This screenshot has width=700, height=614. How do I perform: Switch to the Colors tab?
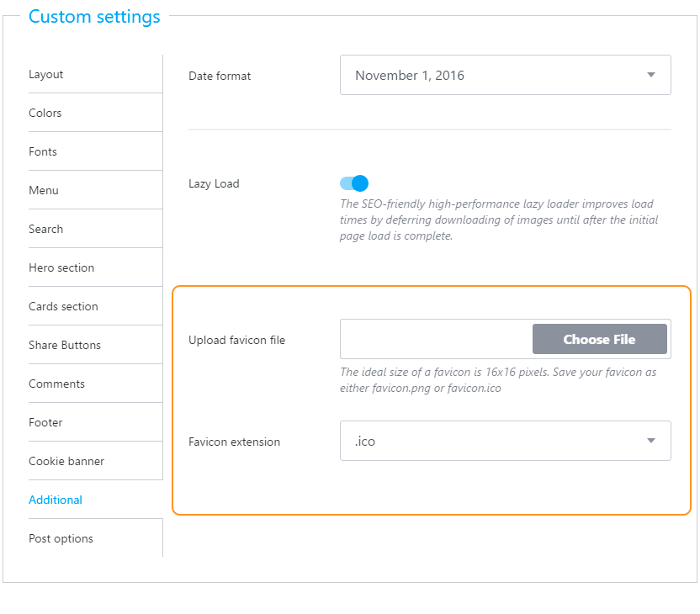pyautogui.click(x=45, y=113)
